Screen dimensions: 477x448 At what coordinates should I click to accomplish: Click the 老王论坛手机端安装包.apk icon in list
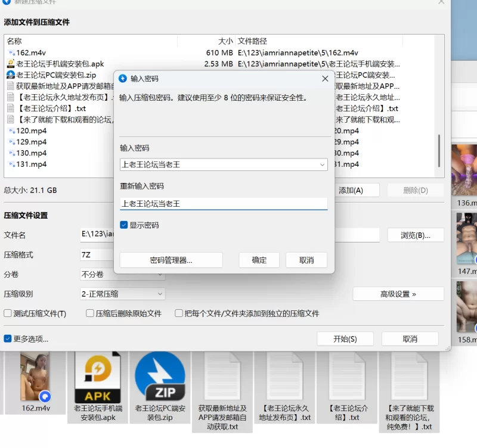tap(11, 64)
